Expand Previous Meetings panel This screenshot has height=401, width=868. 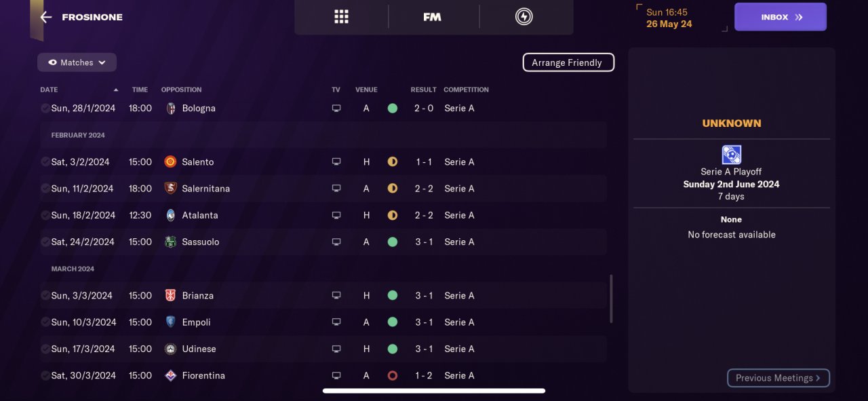(778, 378)
